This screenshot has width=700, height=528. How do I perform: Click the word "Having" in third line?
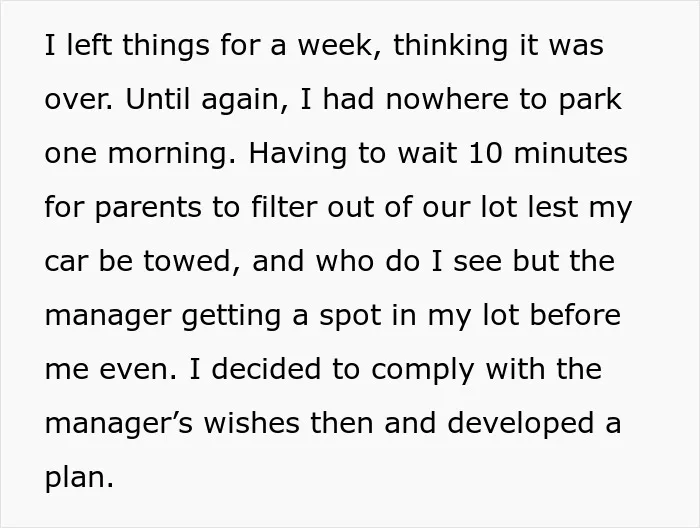click(297, 155)
